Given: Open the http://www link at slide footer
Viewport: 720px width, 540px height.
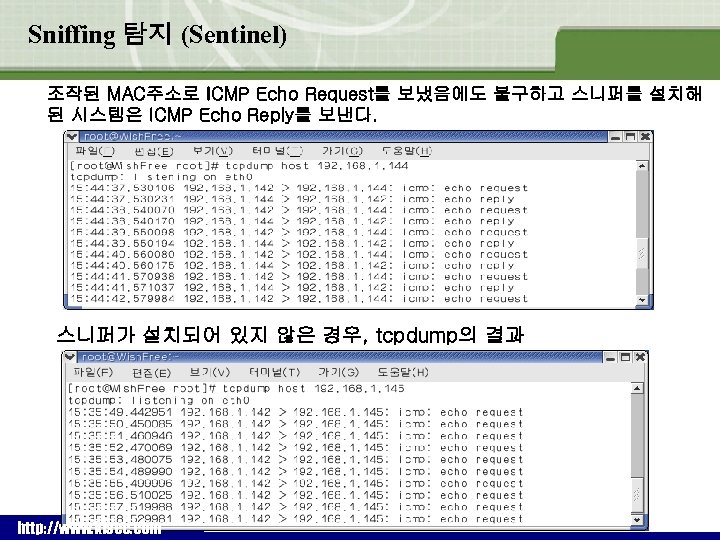Looking at the screenshot, I should click(x=89, y=529).
